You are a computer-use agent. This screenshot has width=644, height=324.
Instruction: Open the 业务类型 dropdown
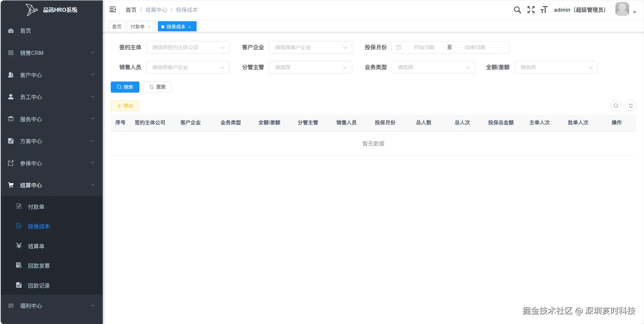coord(433,67)
